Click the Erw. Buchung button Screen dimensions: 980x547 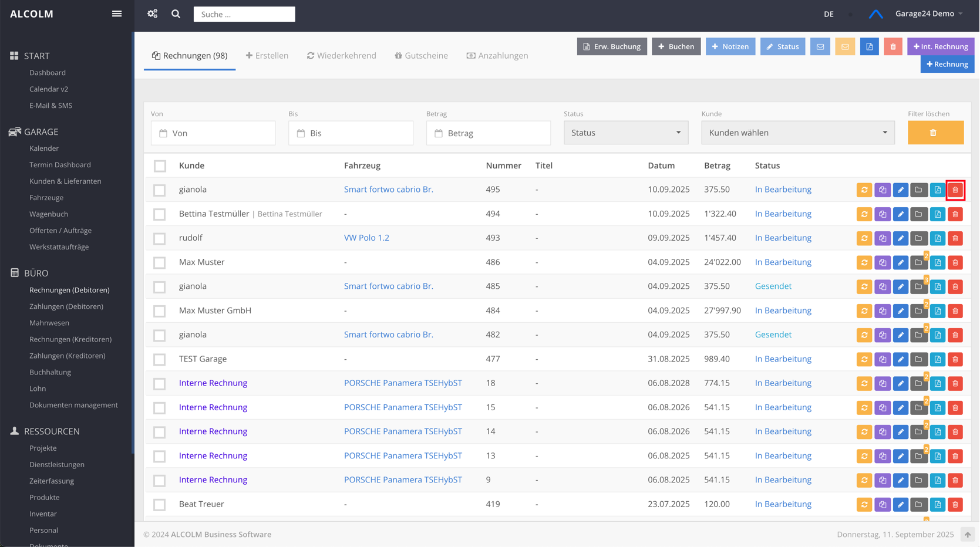pos(612,46)
